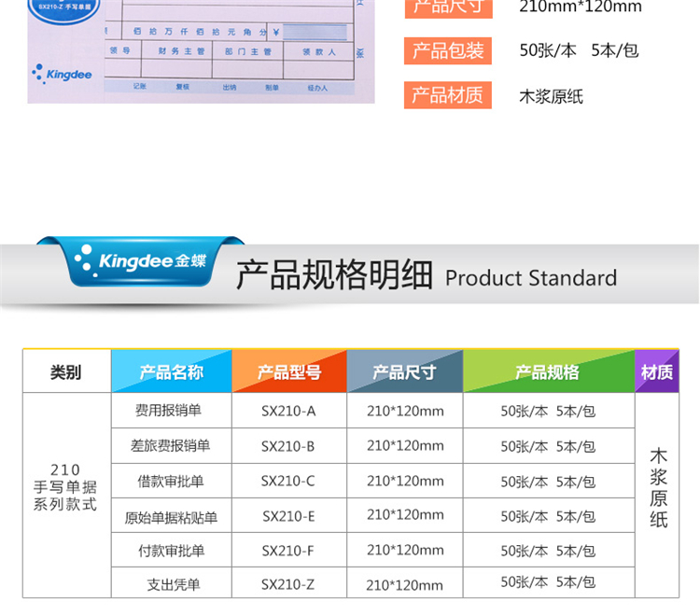The width and height of the screenshot is (700, 616).
Task: Click the 210 手写单据系列款式 category cell
Action: (65, 487)
